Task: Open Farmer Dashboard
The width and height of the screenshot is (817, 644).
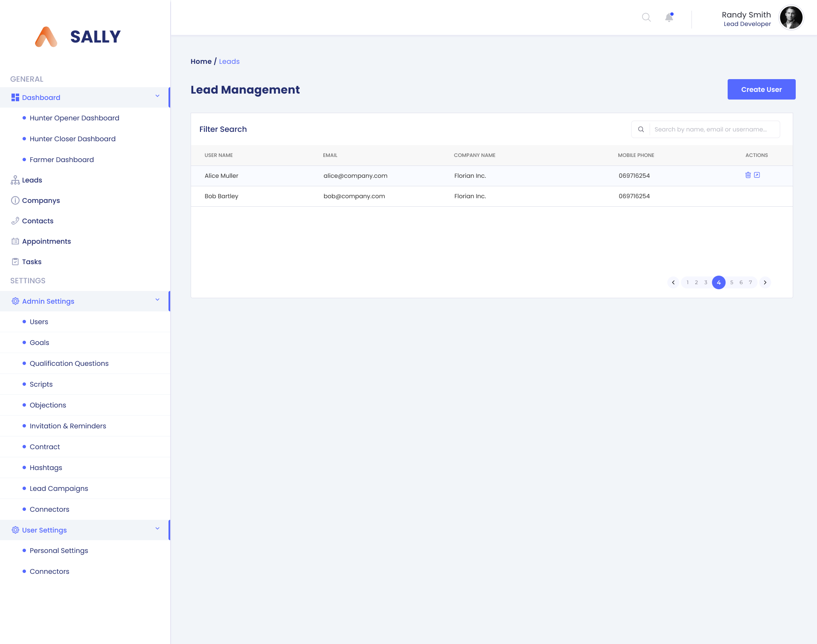Action: [x=62, y=160]
